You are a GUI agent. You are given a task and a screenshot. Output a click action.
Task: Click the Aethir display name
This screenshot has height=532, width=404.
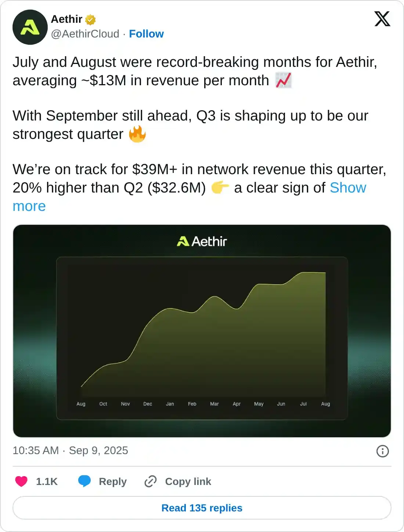tap(66, 19)
